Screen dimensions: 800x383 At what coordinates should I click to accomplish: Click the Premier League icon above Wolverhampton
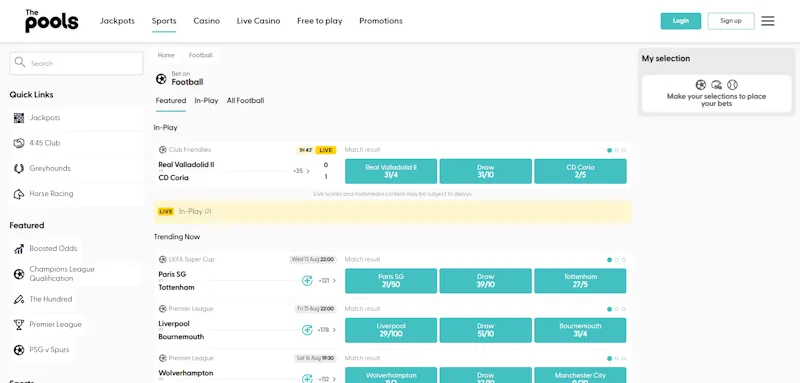pos(163,359)
